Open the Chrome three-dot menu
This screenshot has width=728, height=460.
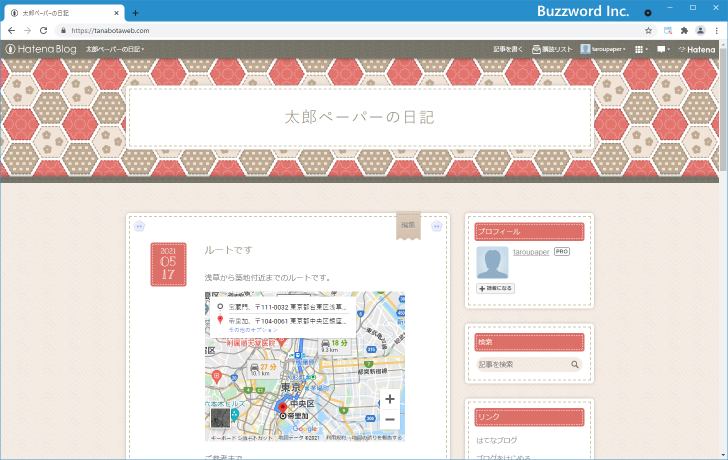pos(717,31)
